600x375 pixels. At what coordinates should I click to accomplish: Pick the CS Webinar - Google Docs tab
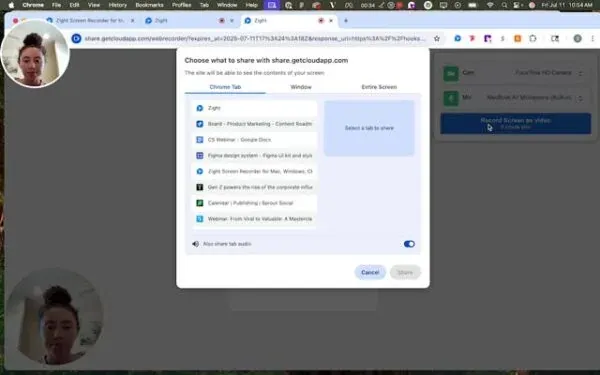point(254,140)
